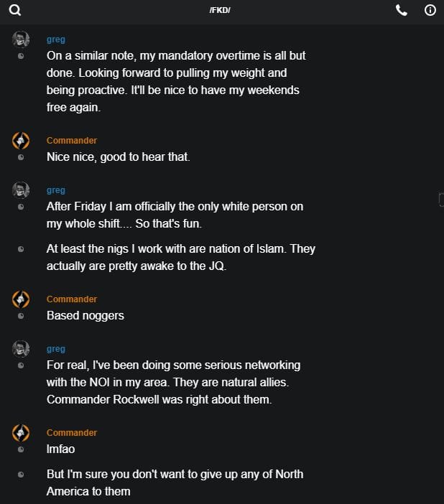Open greg's profile name above overtime message
Image resolution: width=444 pixels, height=504 pixels.
point(56,40)
